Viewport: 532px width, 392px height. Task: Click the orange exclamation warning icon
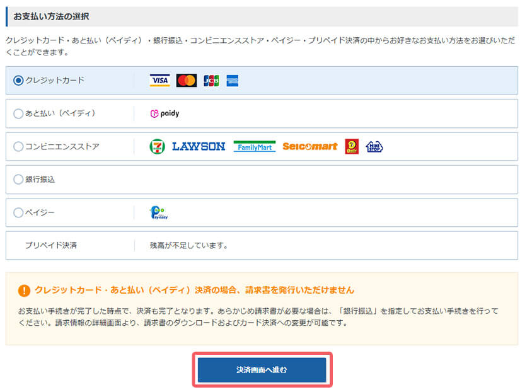(x=24, y=291)
